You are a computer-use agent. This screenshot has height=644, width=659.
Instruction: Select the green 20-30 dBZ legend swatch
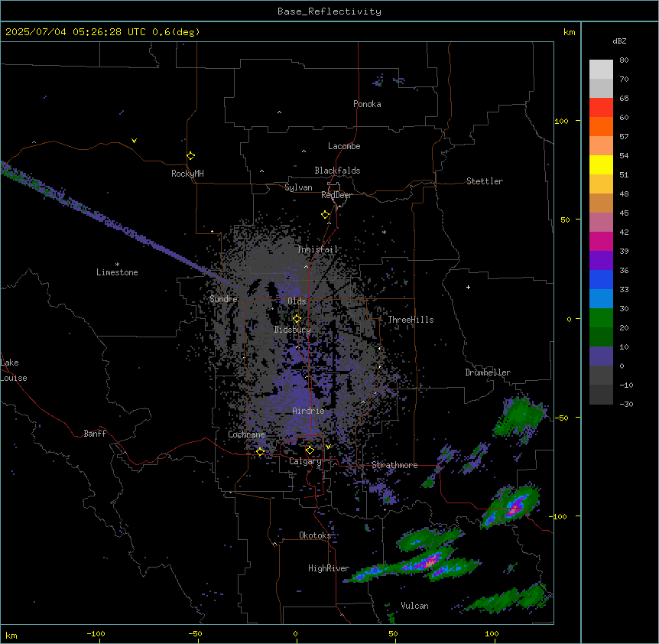(601, 318)
